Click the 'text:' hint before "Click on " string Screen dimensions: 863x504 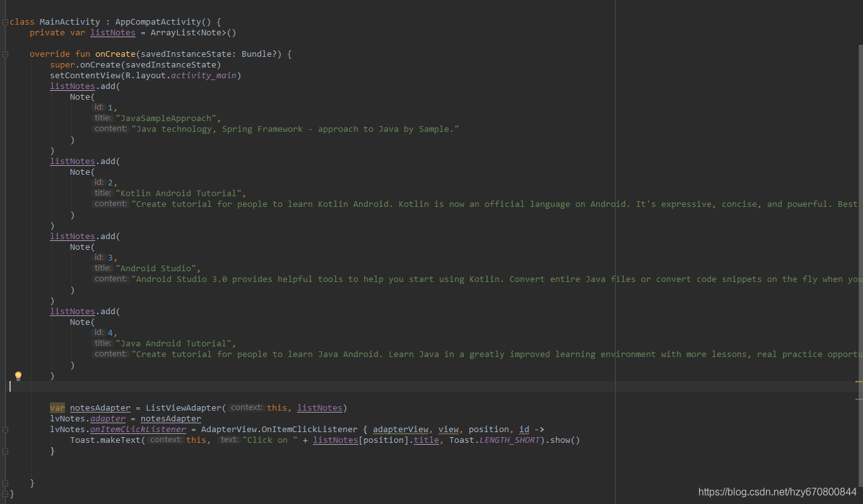tap(230, 440)
